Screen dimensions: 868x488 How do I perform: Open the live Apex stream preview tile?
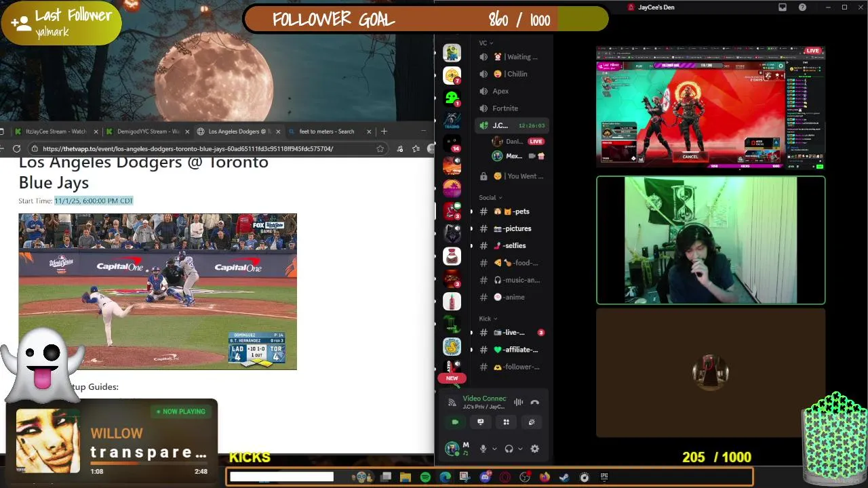coord(711,108)
